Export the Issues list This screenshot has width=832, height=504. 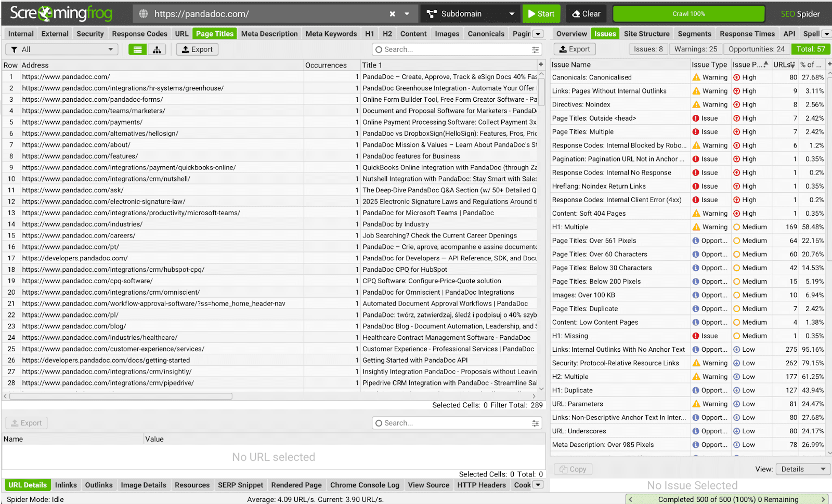pos(575,49)
